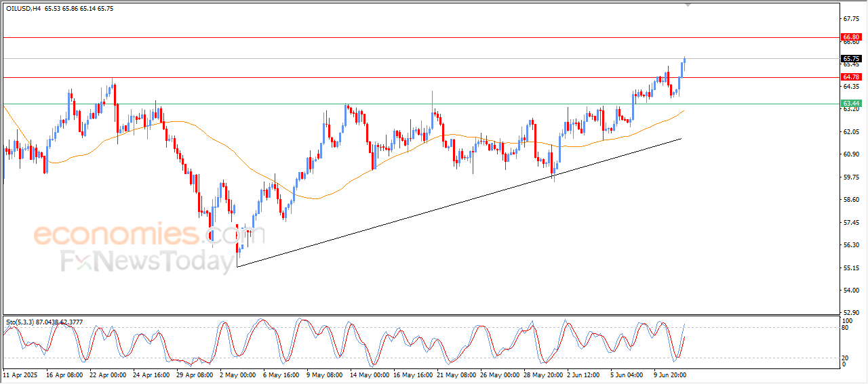Select the black 65.75 current price label
This screenshot has width=868, height=384.
[851, 59]
